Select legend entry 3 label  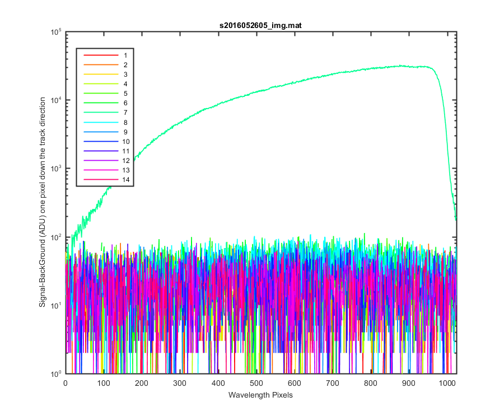[125, 74]
